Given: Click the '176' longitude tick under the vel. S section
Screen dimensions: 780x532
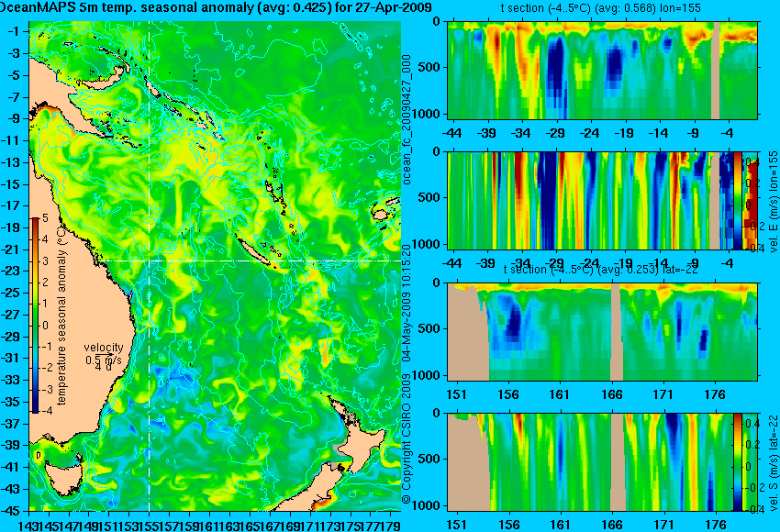Looking at the screenshot, I should point(716,525).
